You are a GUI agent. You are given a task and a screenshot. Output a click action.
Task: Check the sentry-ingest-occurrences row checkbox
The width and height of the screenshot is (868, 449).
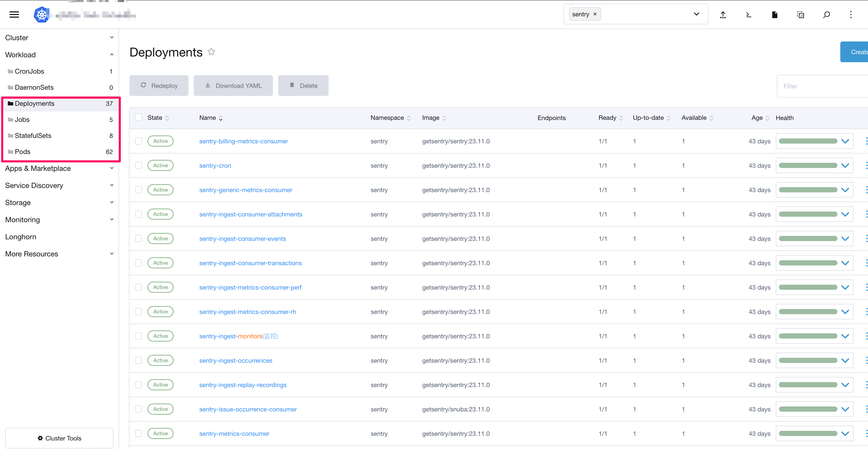(139, 360)
